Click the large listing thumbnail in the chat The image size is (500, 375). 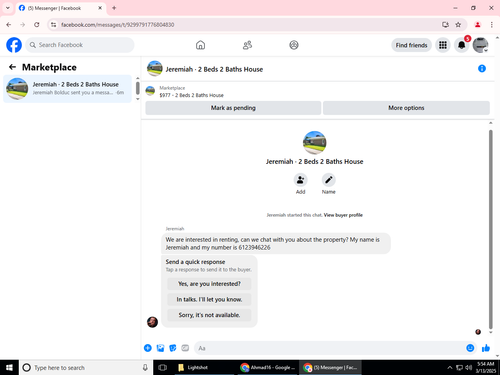pyautogui.click(x=314, y=143)
